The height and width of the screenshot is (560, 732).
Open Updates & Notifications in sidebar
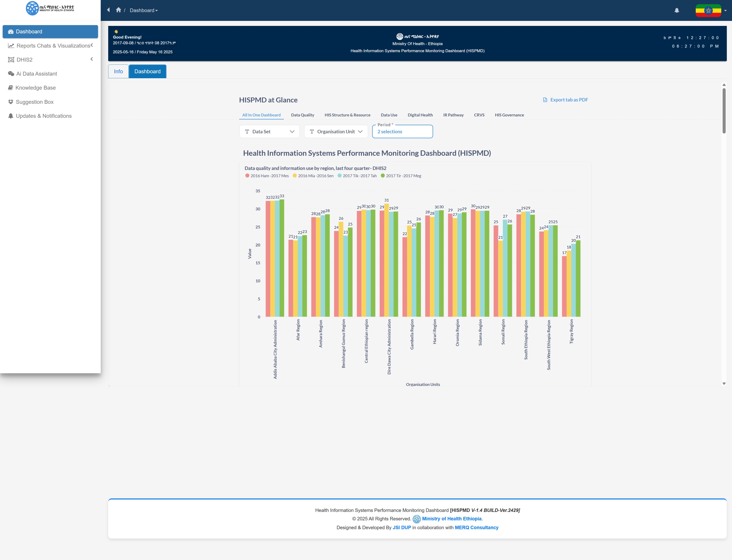pos(43,116)
